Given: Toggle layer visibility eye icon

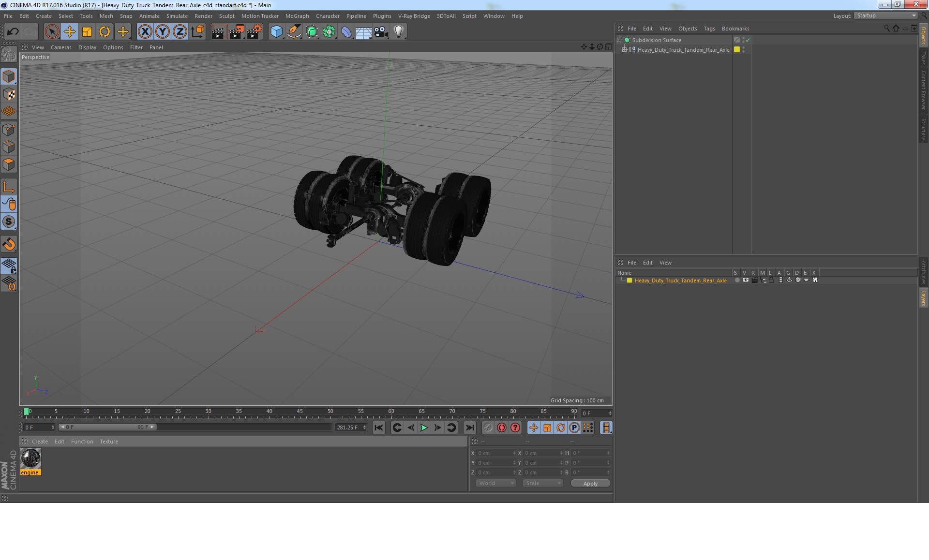Looking at the screenshot, I should click(x=746, y=280).
